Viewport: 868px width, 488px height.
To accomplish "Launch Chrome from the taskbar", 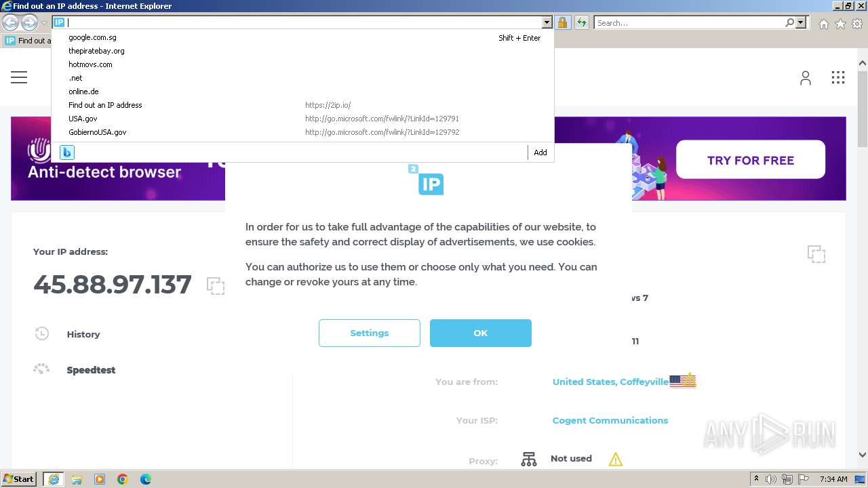I will pyautogui.click(x=123, y=479).
